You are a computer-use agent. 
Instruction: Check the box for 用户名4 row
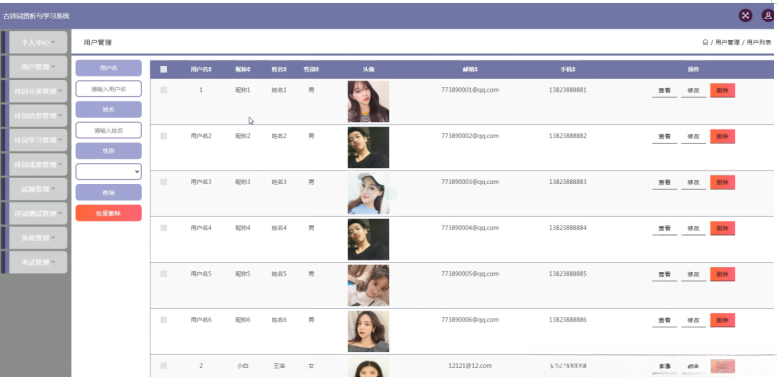coord(164,228)
